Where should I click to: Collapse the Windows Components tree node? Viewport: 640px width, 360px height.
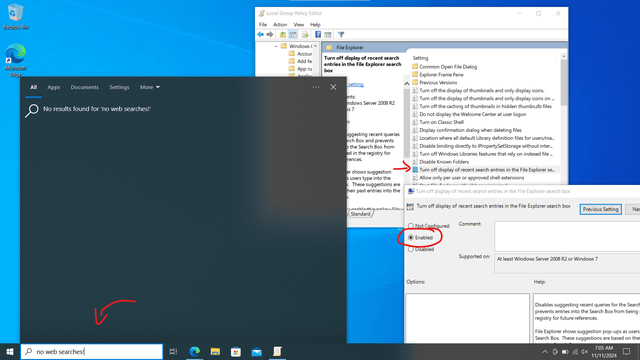point(276,46)
